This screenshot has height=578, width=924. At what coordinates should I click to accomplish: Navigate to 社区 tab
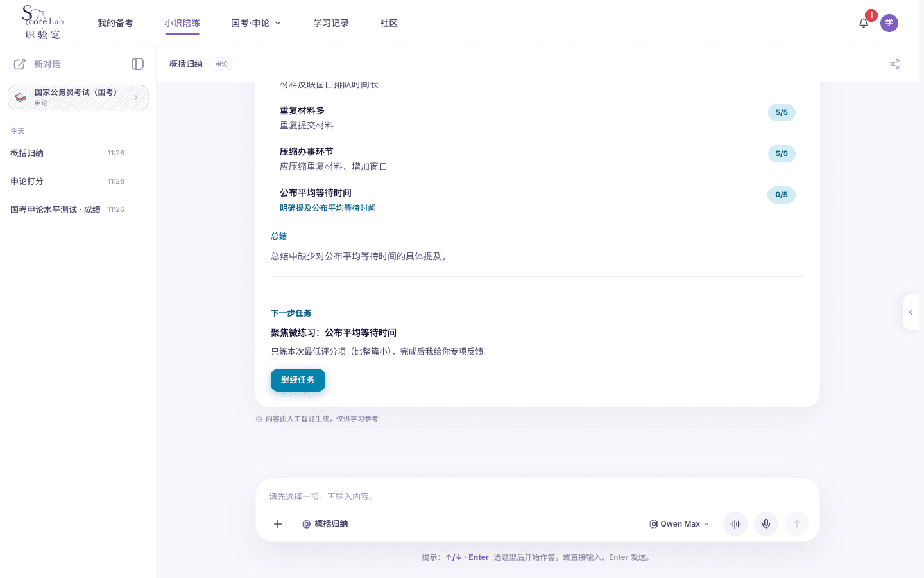pyautogui.click(x=389, y=23)
